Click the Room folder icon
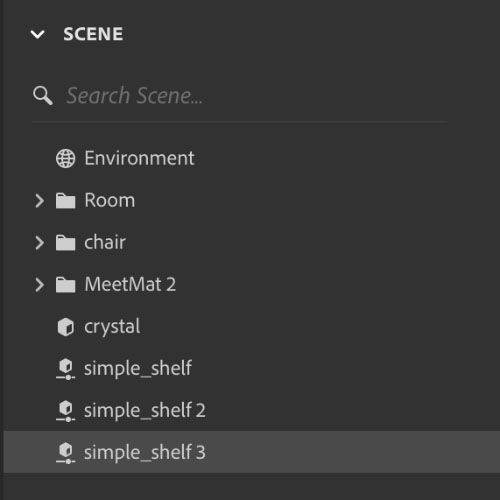 pyautogui.click(x=65, y=201)
